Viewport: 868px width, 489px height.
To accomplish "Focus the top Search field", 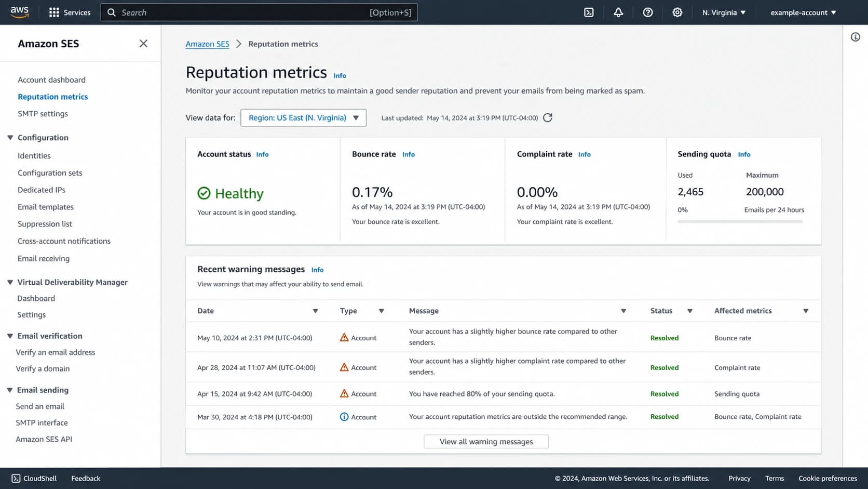I will coord(259,12).
